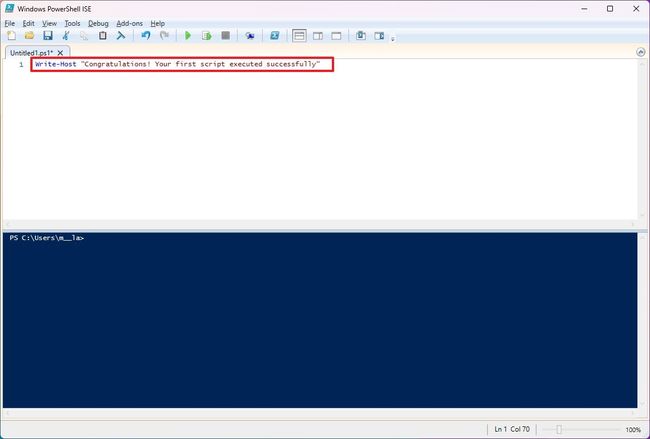Maximize the PowerShell ISE window
The width and height of the screenshot is (650, 439).
pos(610,9)
